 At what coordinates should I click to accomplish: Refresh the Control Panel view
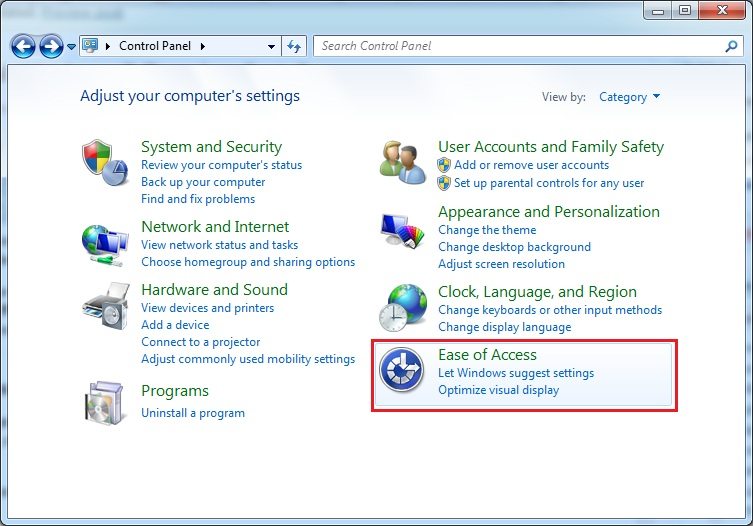click(293, 46)
